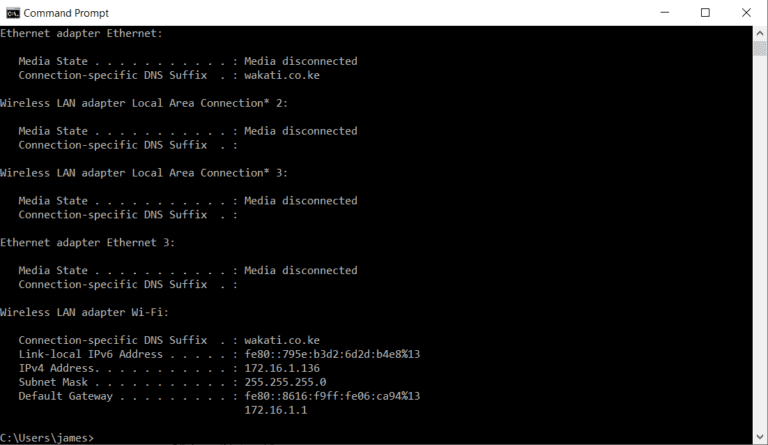Close the Command Prompt window
The height and width of the screenshot is (445, 768).
746,13
